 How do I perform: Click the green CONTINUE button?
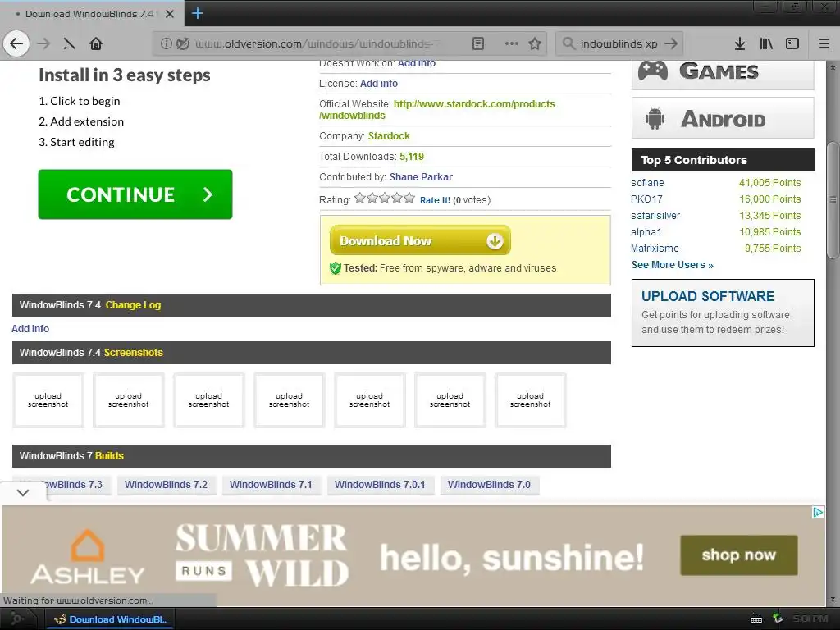tap(135, 194)
